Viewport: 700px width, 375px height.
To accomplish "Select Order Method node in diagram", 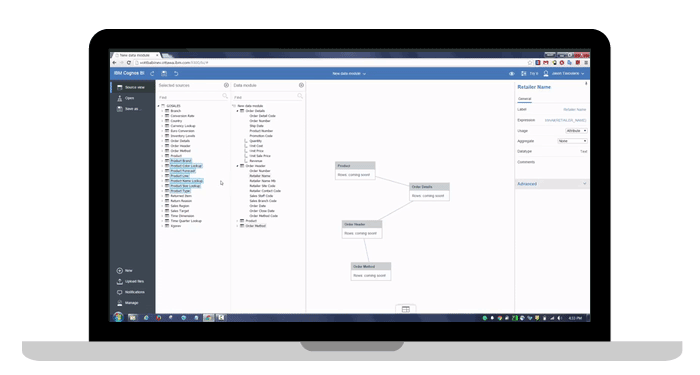I will click(371, 271).
